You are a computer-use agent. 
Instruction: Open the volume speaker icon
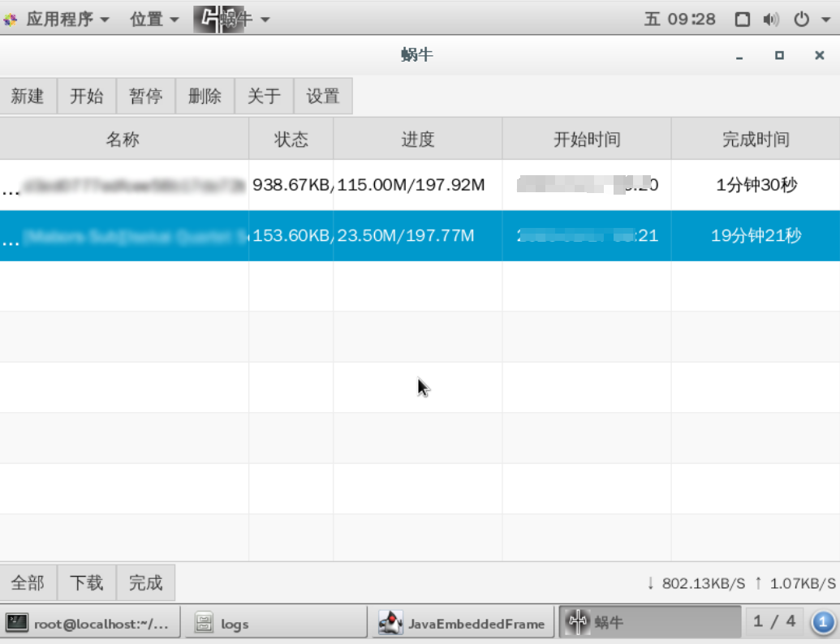click(771, 19)
